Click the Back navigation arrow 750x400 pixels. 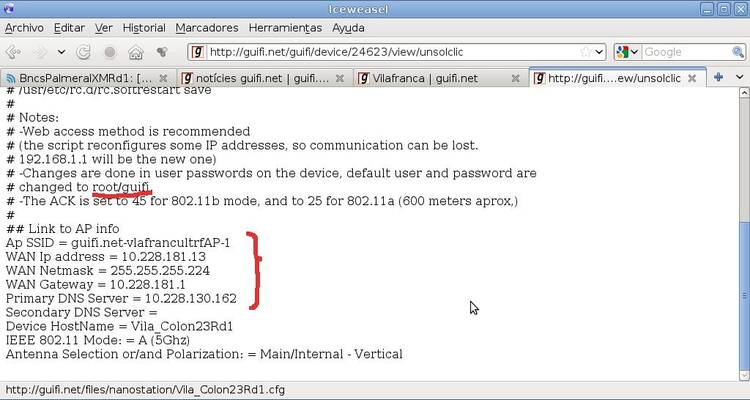tap(13, 52)
